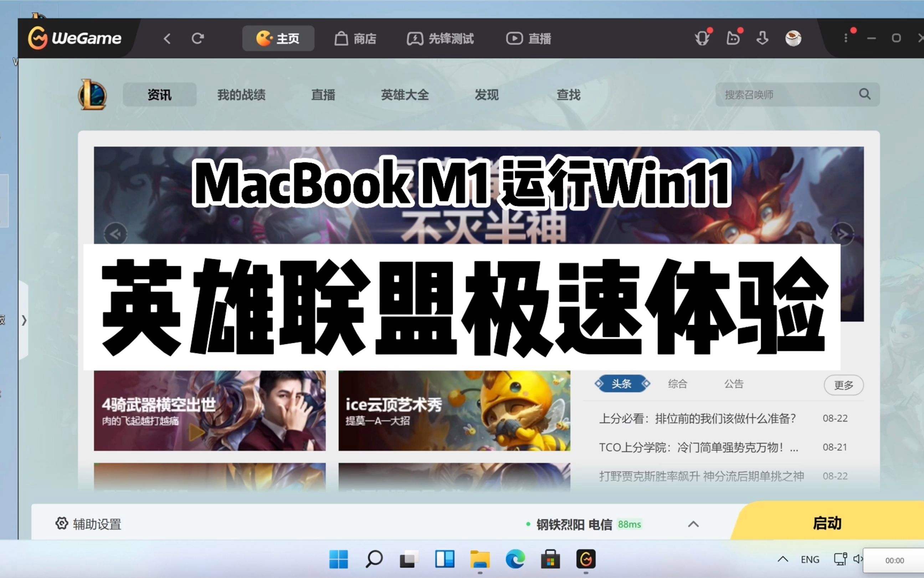Refresh the page with reload icon
Viewport: 924px width, 578px height.
pos(198,38)
